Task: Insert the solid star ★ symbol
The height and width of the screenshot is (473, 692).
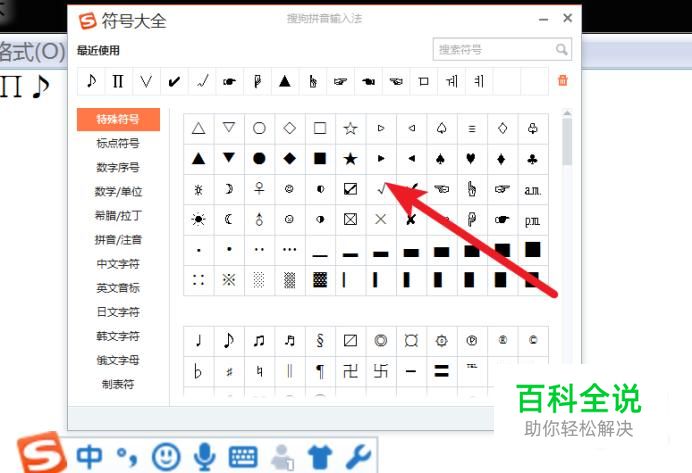Action: tap(350, 159)
